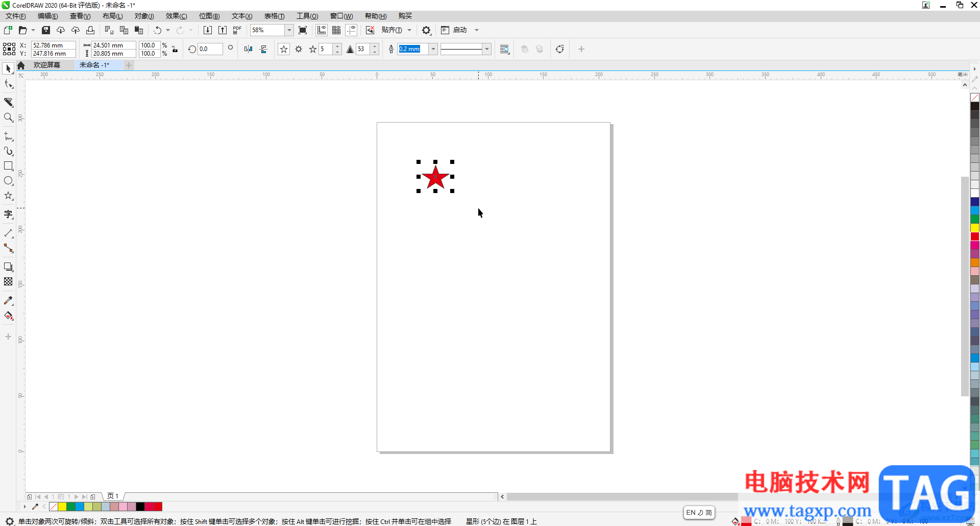This screenshot has height=526, width=980.
Task: Click the rotation angle input field
Action: [210, 49]
